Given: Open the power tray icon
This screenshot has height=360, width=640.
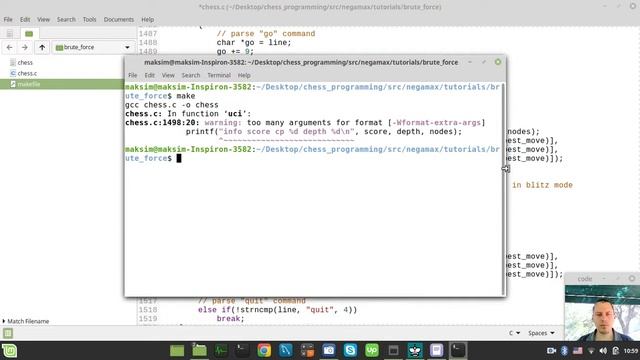Looking at the screenshot, I should (x=616, y=351).
